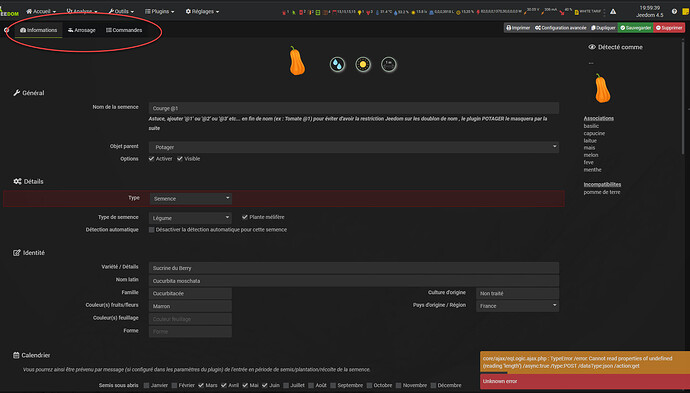This screenshot has height=393, width=690.
Task: Check the Janvier sowing month checkbox
Action: 147,385
